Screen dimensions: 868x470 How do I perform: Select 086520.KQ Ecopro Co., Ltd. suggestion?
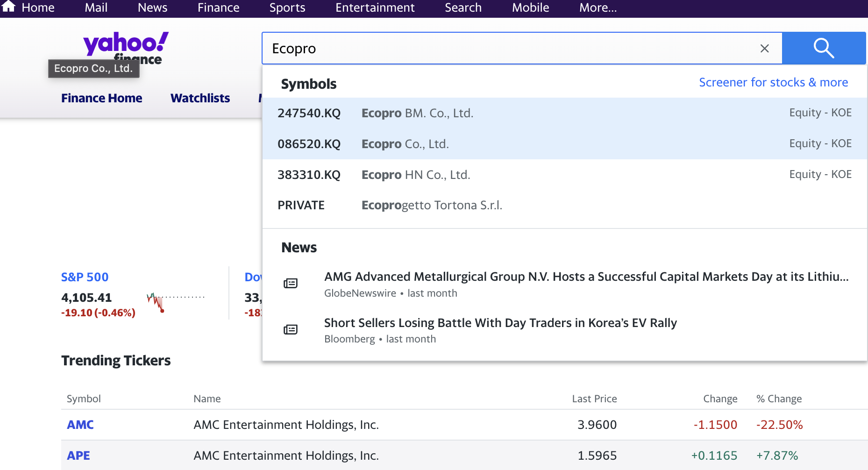[x=564, y=144]
